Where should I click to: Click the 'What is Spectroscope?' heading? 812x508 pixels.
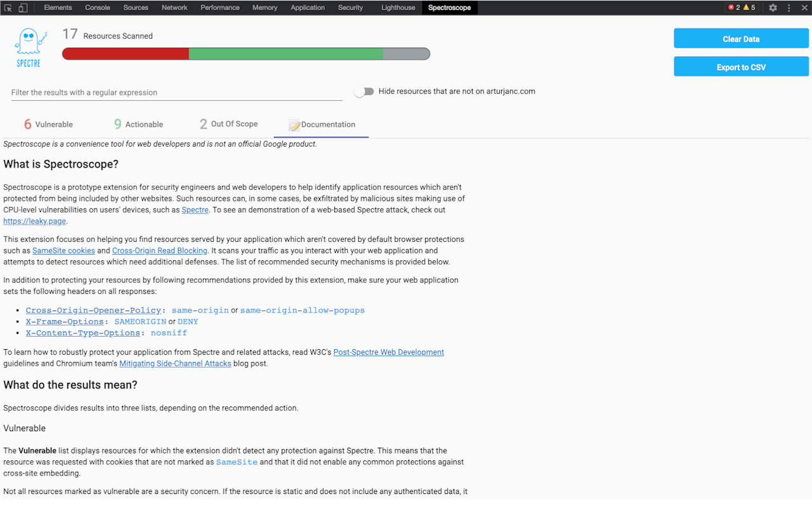coord(61,164)
